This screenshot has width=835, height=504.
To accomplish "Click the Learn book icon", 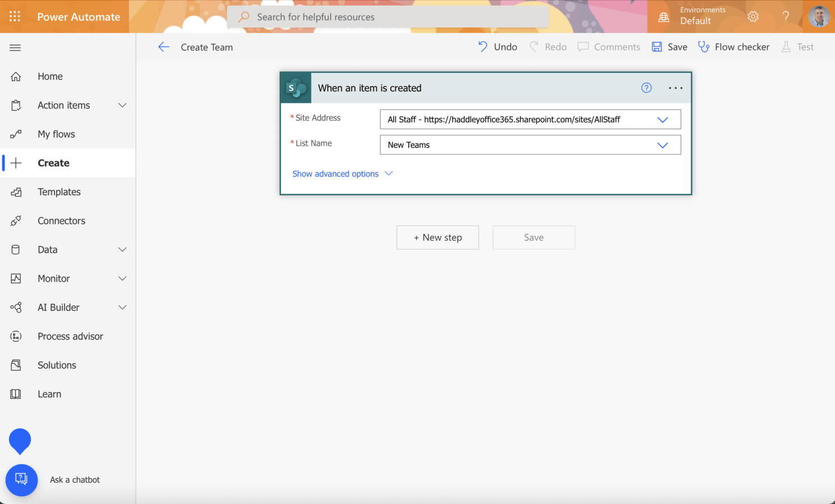I will point(16,394).
